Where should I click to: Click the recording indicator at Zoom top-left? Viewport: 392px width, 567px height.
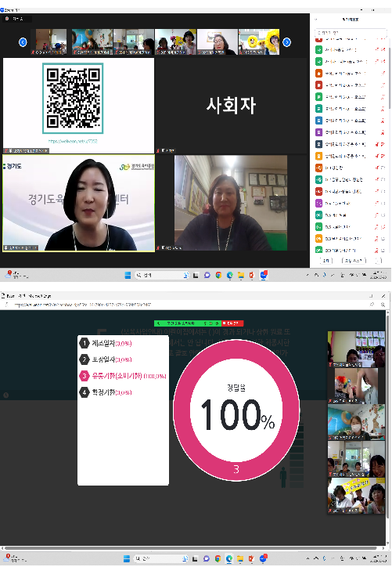(16, 19)
